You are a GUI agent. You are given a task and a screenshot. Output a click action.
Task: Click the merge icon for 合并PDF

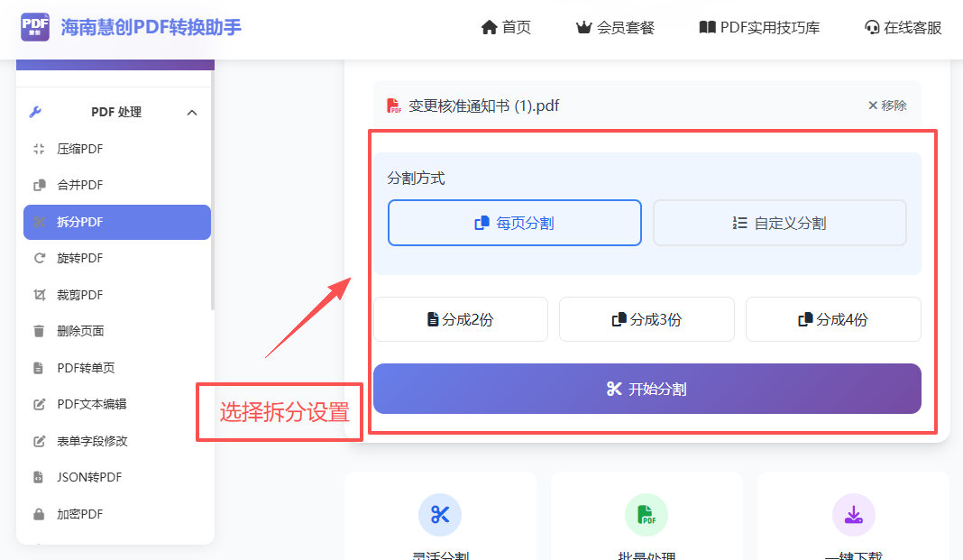tap(40, 185)
